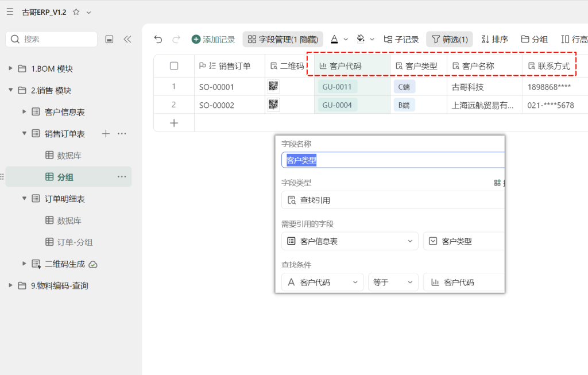The image size is (588, 375).
Task: Select 分组 view in sidebar
Action: coord(69,177)
